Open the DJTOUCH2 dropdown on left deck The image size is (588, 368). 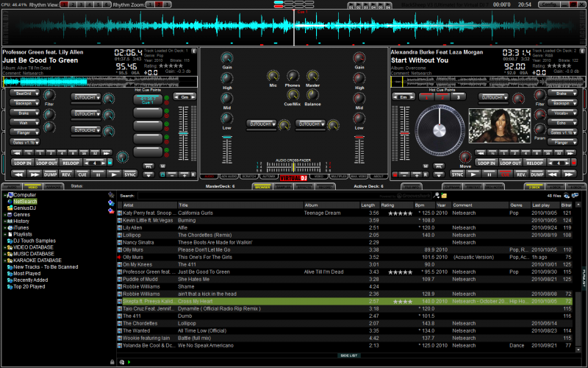click(85, 130)
